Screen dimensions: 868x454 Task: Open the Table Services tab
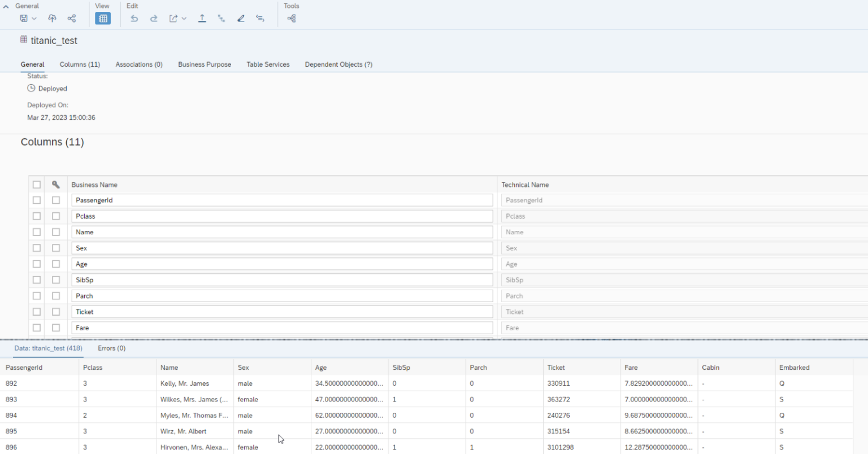click(x=268, y=64)
